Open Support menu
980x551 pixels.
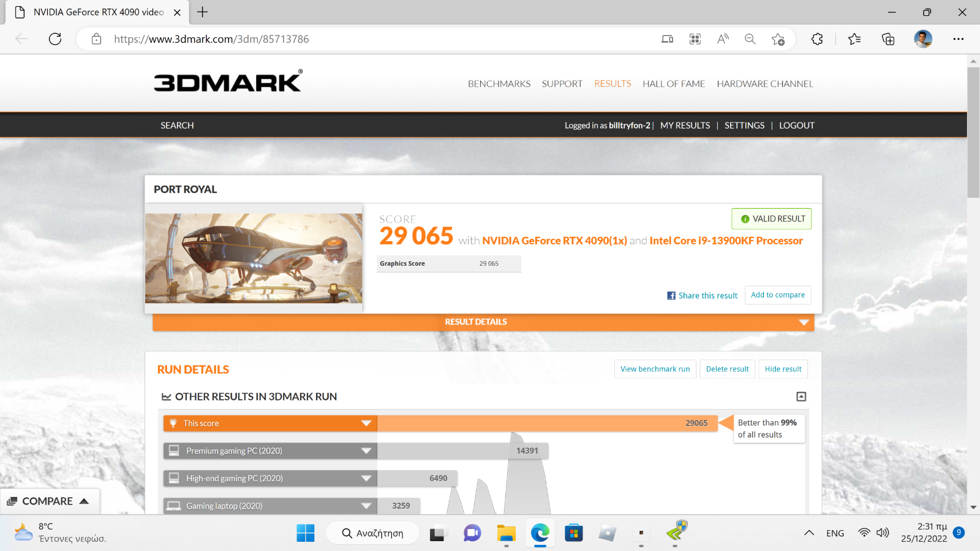(562, 84)
